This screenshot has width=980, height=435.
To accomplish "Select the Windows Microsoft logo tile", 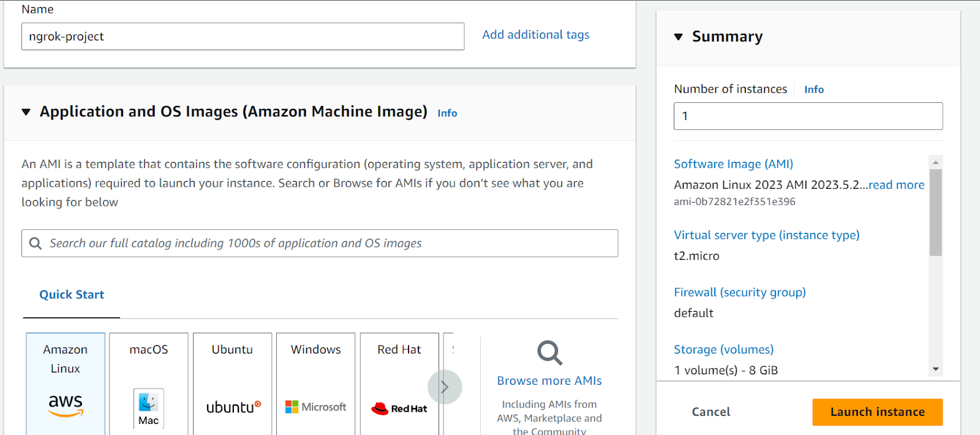I will coord(315,407).
